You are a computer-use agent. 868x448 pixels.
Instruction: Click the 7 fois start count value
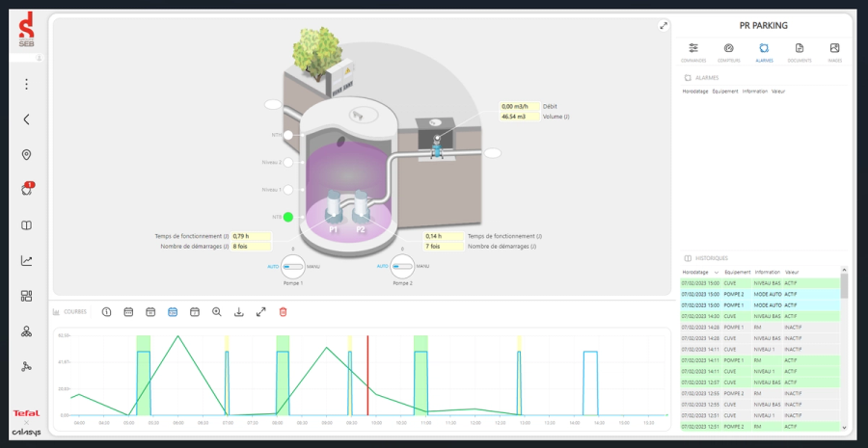pyautogui.click(x=444, y=246)
